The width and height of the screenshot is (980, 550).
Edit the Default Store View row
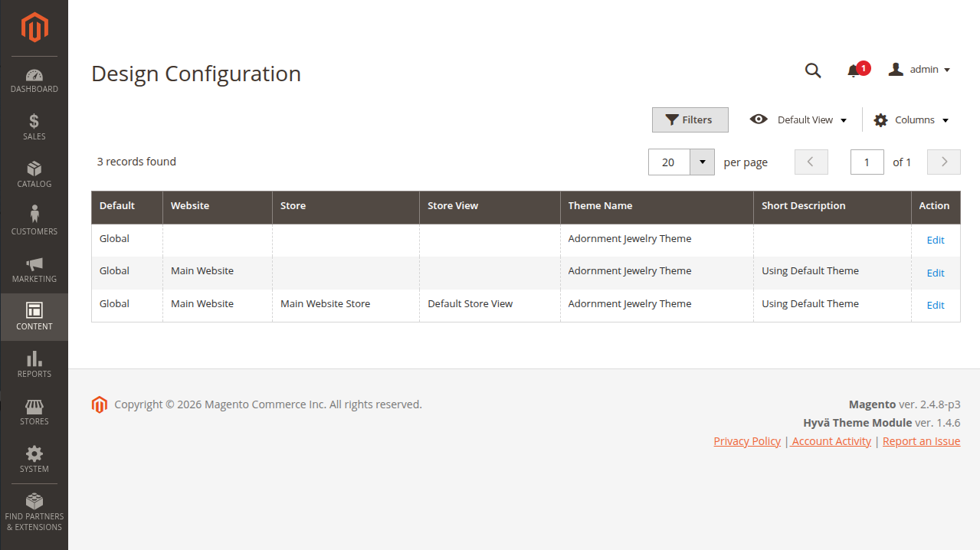pyautogui.click(x=936, y=305)
